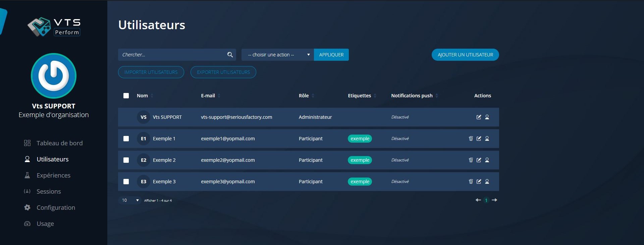Click email vts-support@seriousfactory.com
The width and height of the screenshot is (644, 245).
(236, 117)
